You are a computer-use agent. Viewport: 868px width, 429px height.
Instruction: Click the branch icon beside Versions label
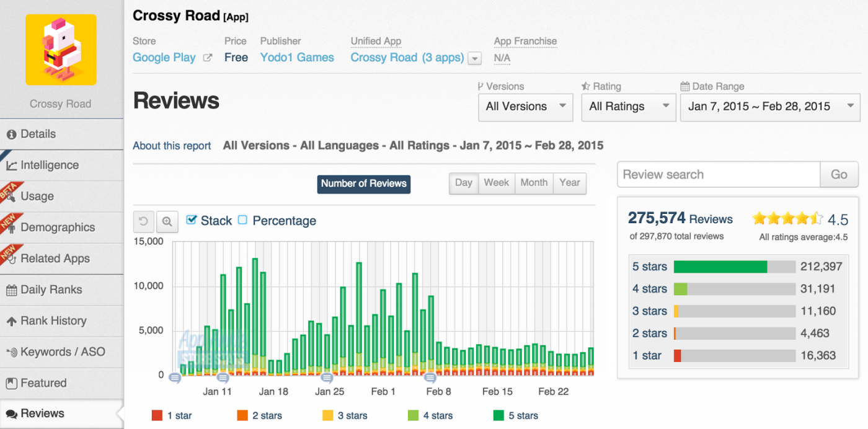pos(481,87)
